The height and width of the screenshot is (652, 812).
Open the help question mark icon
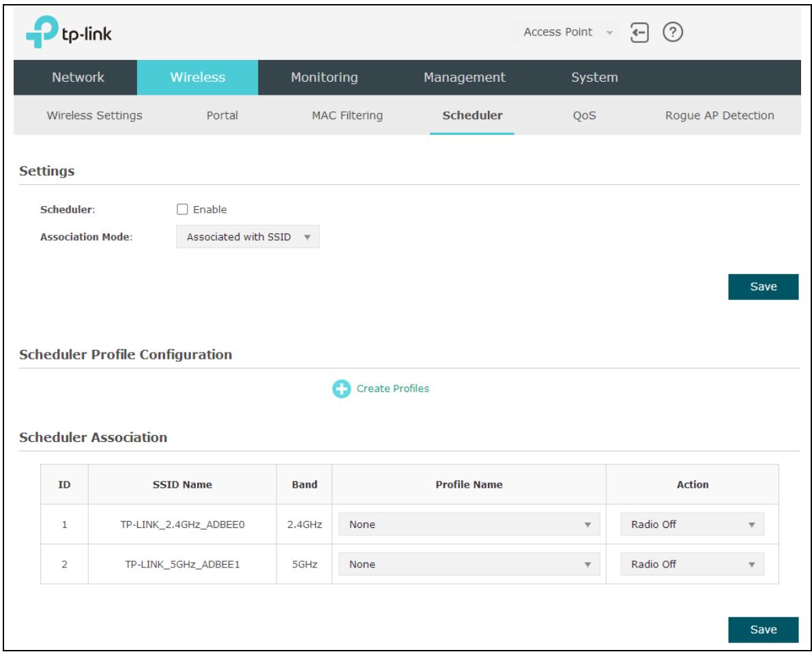(x=673, y=32)
